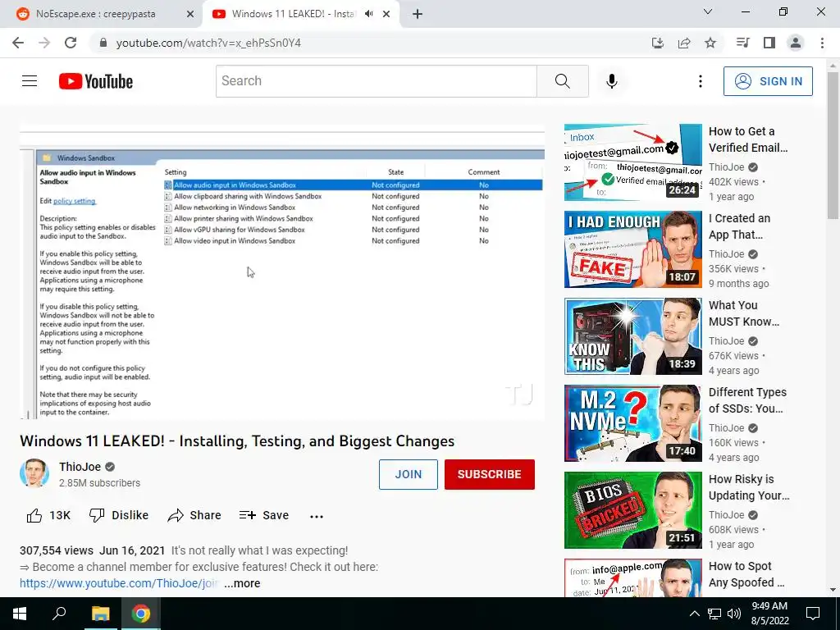Open the volume control in the system tray

tap(734, 614)
